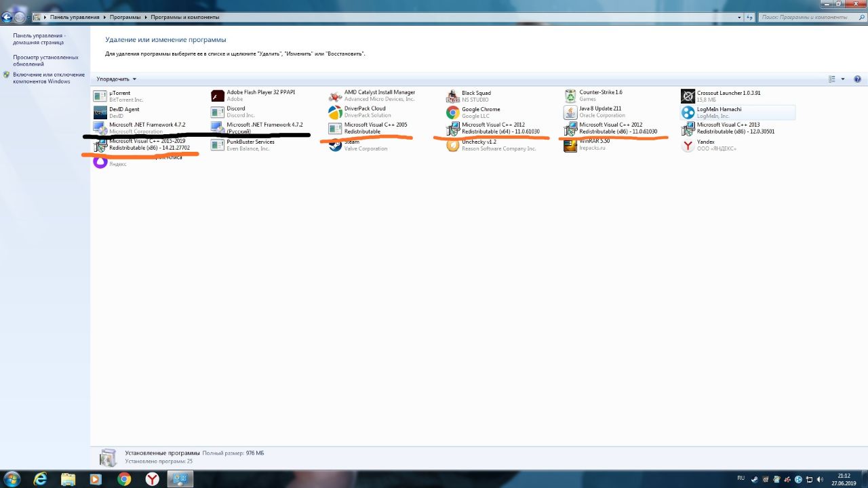The image size is (868, 488).
Task: Open Просмотр установленных обновлений link
Action: [x=45, y=61]
